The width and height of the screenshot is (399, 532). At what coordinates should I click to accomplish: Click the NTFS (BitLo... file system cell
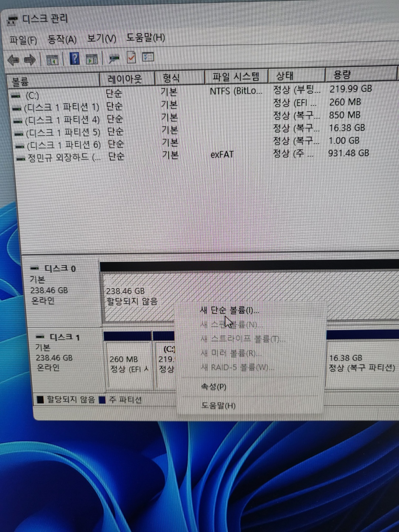tap(236, 91)
